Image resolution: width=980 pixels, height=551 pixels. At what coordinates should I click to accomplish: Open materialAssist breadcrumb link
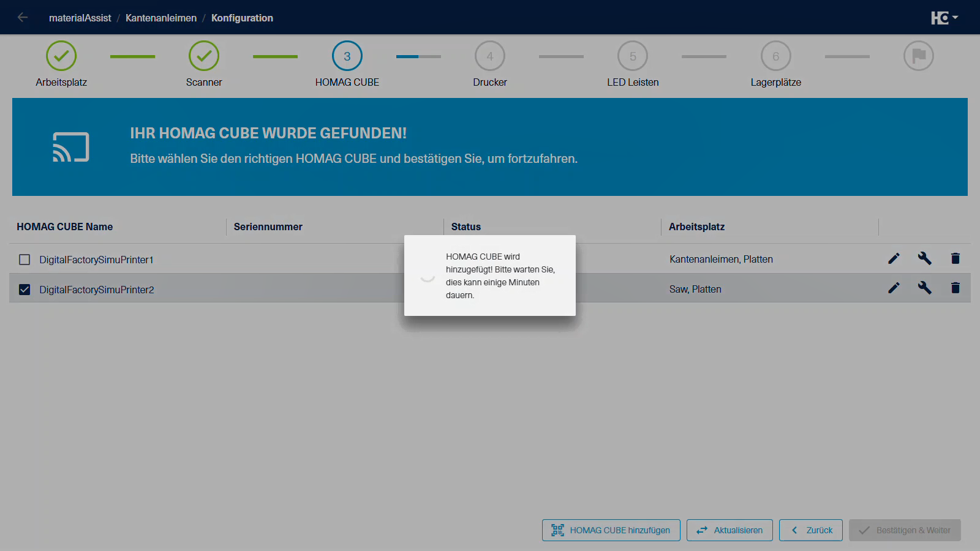[80, 18]
